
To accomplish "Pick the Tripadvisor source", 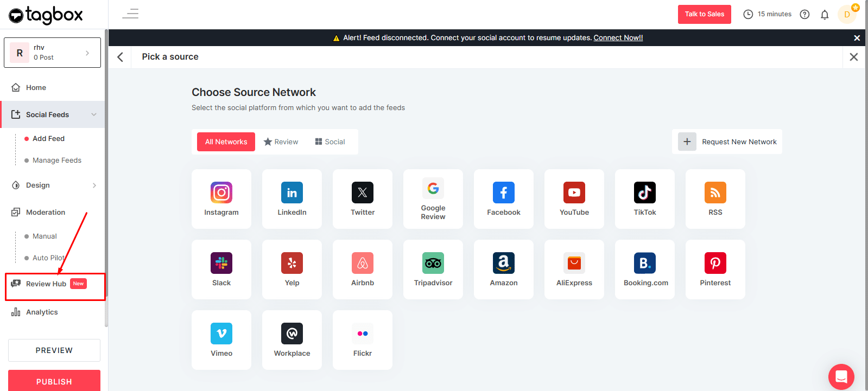I will tap(433, 269).
